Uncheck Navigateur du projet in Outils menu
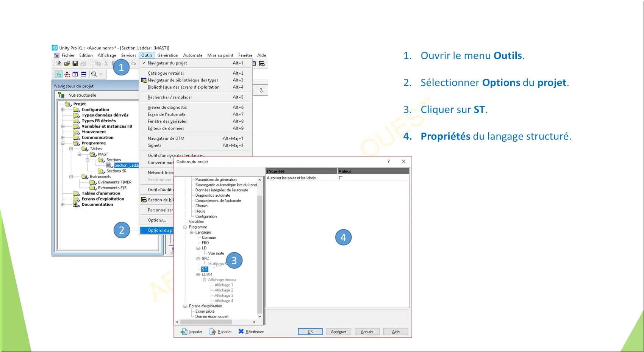 click(195, 63)
